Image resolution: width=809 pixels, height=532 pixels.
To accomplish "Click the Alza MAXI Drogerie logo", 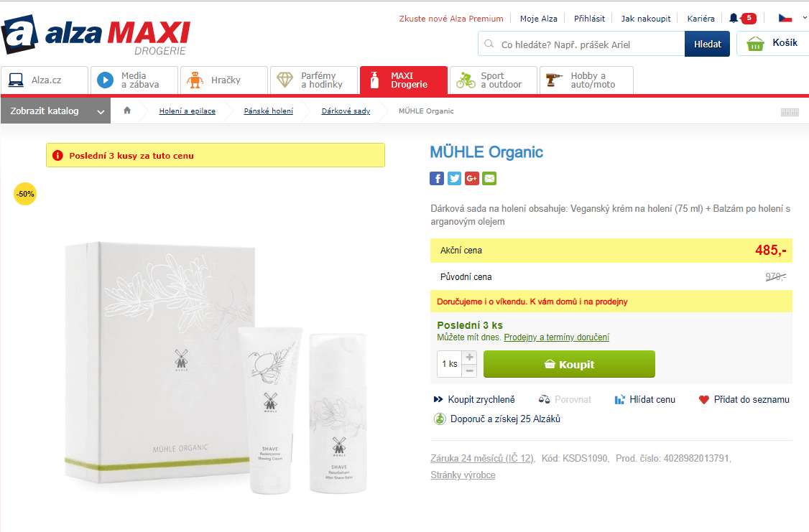I will click(x=96, y=34).
